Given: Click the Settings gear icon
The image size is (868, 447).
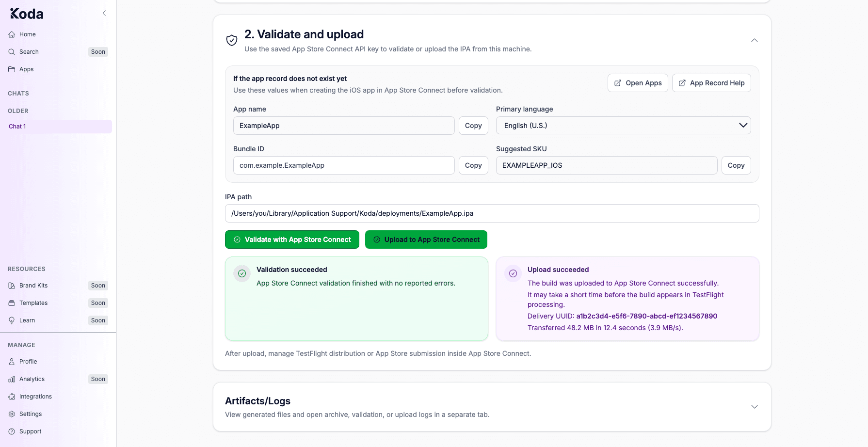Looking at the screenshot, I should (12, 414).
